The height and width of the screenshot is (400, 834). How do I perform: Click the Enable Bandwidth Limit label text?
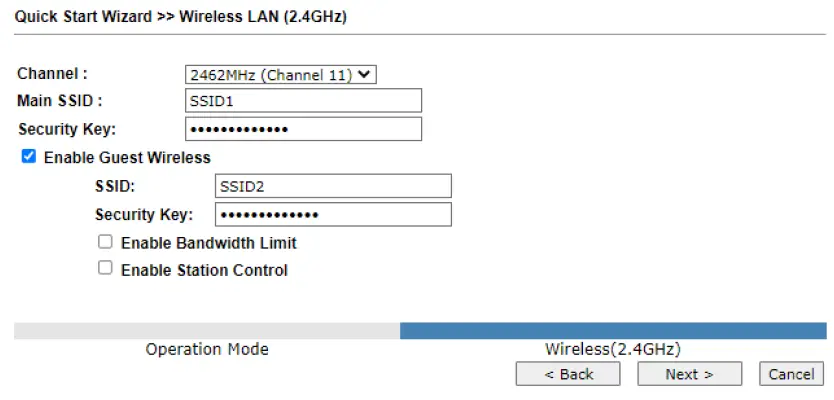[208, 243]
